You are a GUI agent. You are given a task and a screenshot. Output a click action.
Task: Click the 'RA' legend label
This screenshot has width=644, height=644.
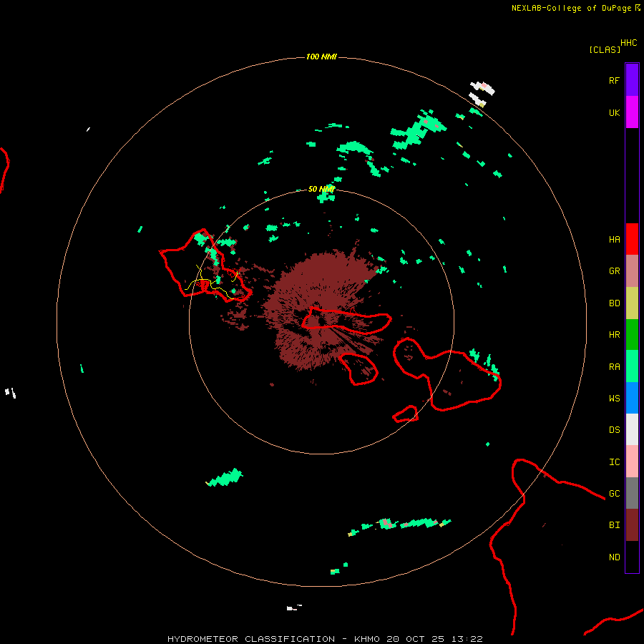coord(614,367)
